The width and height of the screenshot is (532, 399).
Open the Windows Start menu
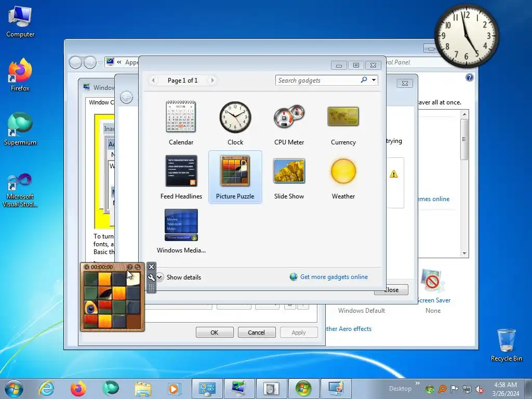pyautogui.click(x=14, y=389)
